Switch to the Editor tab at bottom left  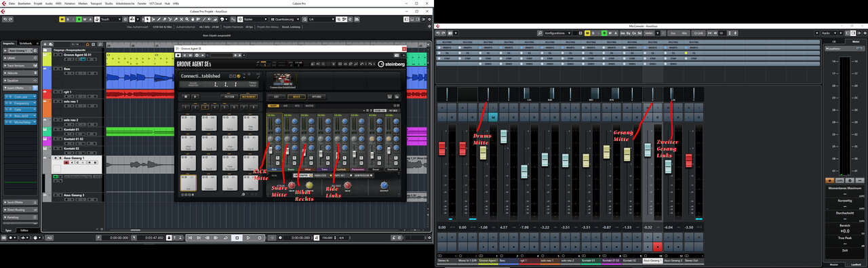(24, 230)
